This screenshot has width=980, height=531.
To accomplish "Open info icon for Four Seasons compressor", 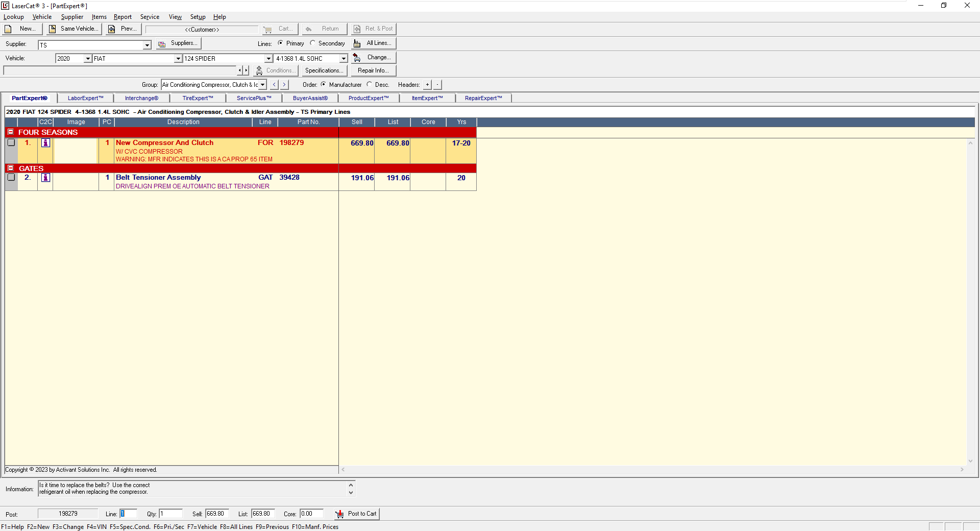I will tap(46, 143).
